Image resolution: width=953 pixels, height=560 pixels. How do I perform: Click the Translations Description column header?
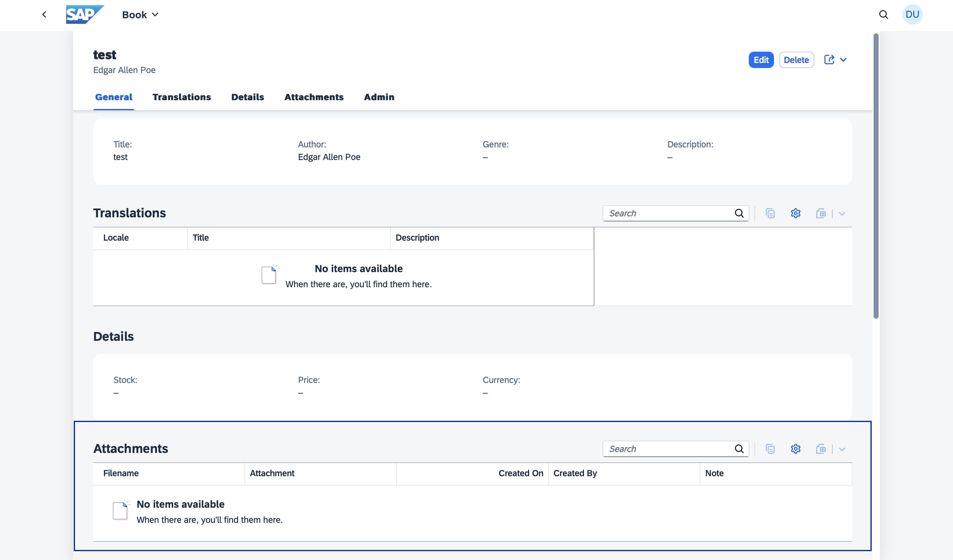pos(492,238)
